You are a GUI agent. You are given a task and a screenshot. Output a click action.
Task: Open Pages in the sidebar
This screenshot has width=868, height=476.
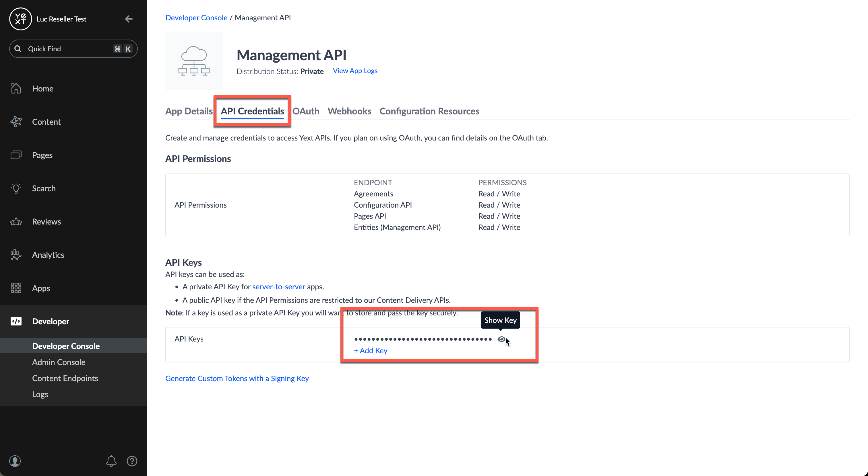73,155
